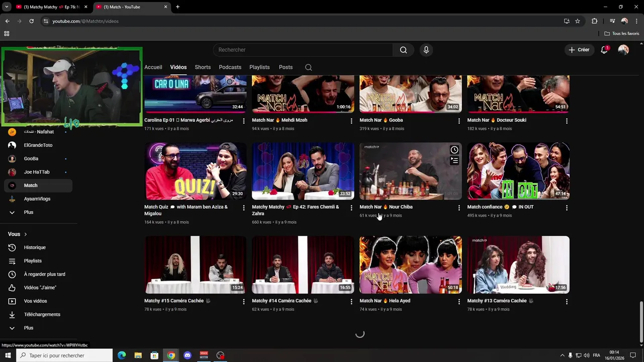Click the Windows taskbar search box
The width and height of the screenshot is (644, 362).
64,355
